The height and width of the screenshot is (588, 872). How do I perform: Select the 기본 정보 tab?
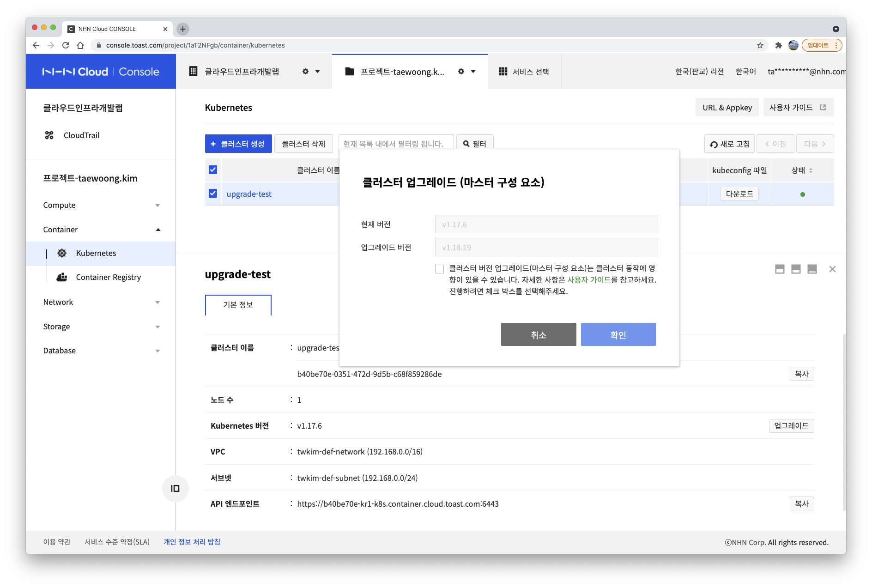click(238, 305)
